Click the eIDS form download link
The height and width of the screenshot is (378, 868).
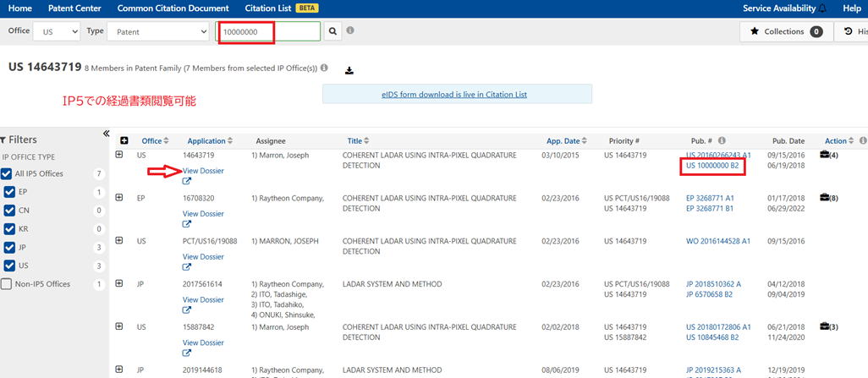tap(453, 94)
